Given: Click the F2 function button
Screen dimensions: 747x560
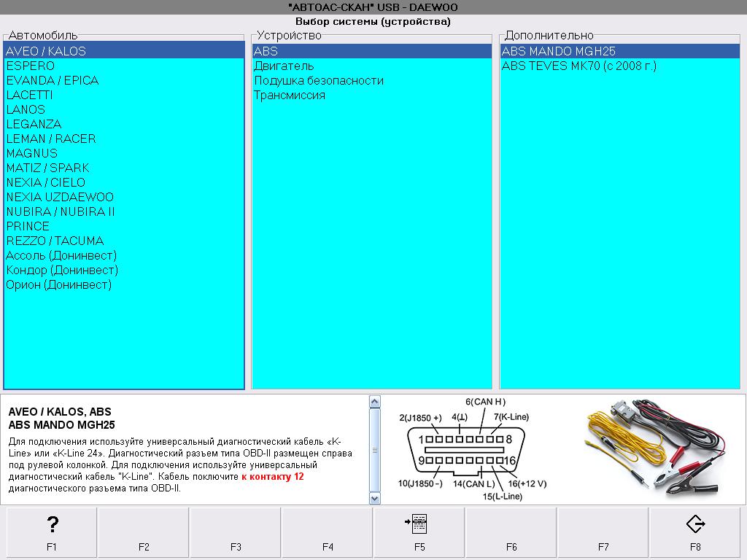Looking at the screenshot, I should coord(144,532).
